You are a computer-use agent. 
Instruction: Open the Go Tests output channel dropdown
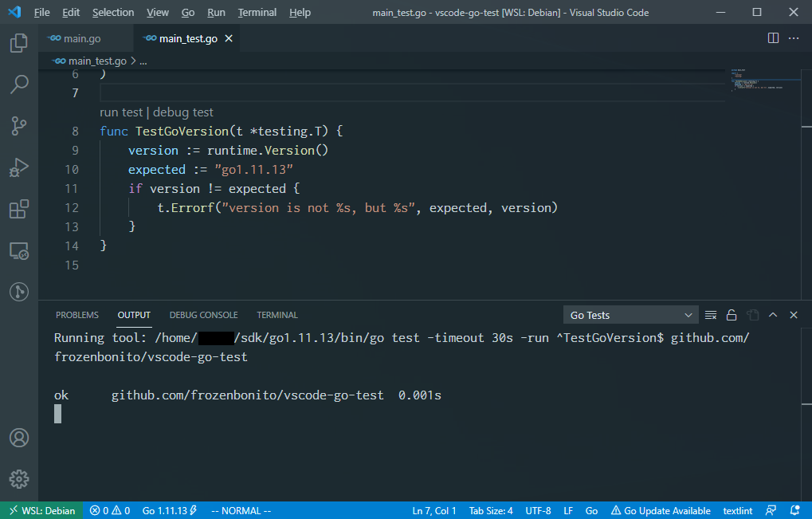click(630, 314)
